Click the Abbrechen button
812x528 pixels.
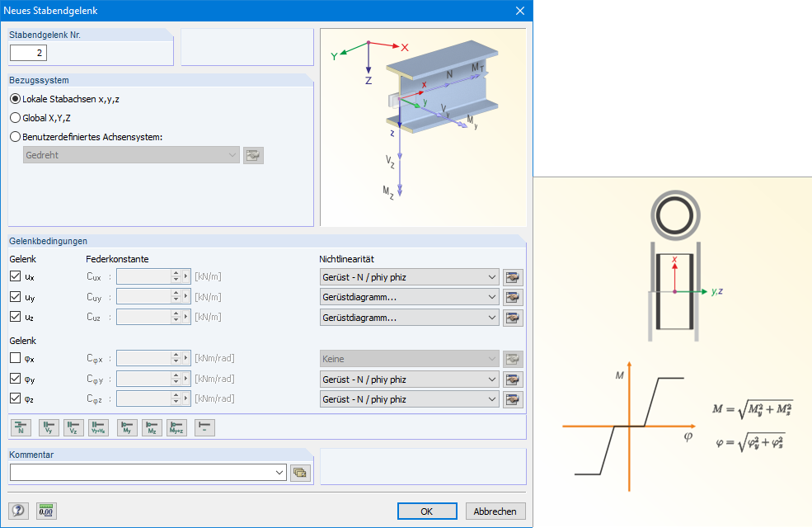pyautogui.click(x=495, y=511)
